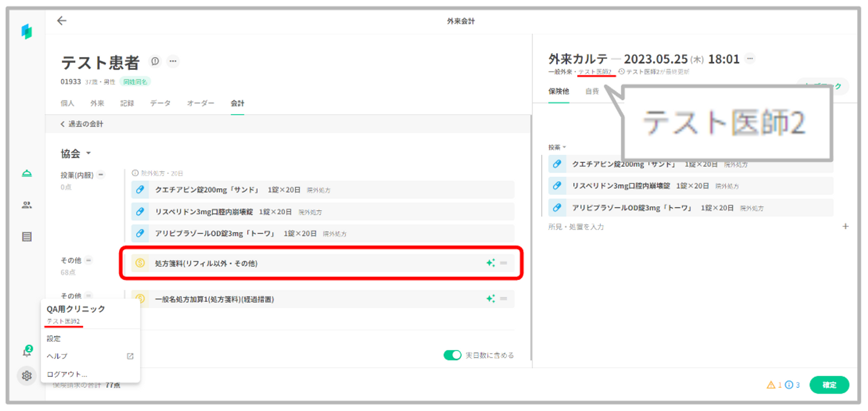Click pill icon for リスペリドン in 外来カルテ panel

coord(557,186)
